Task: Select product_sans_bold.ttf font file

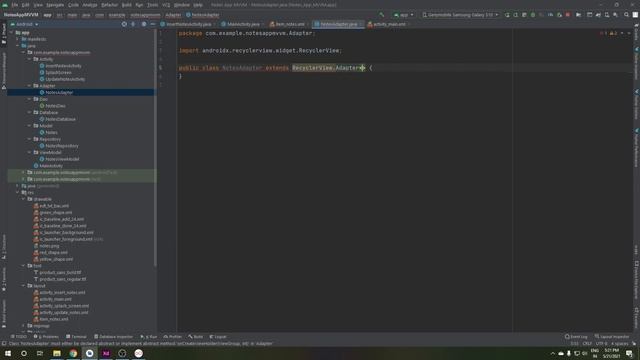Action: (x=60, y=273)
